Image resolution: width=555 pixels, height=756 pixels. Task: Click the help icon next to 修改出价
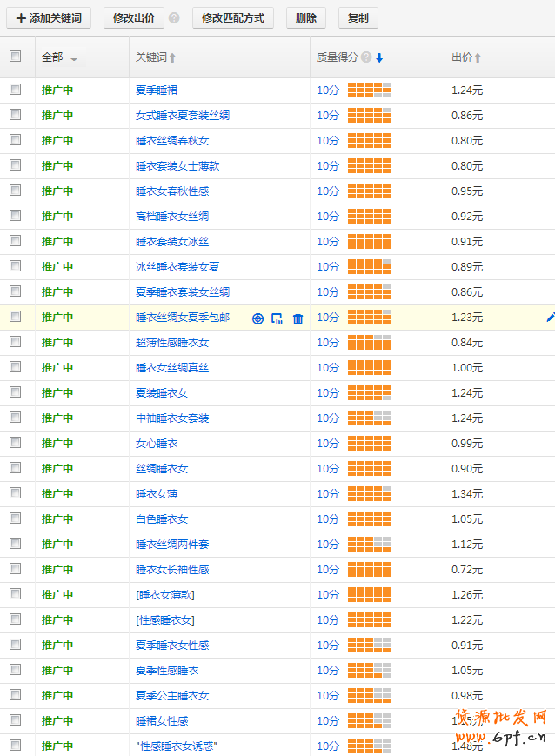pos(174,18)
